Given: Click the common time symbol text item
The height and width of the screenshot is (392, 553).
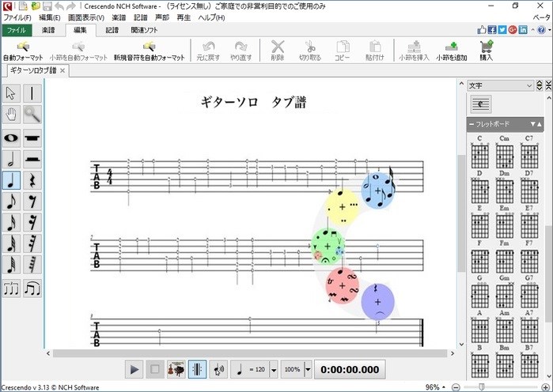Looking at the screenshot, I should pos(481,104).
